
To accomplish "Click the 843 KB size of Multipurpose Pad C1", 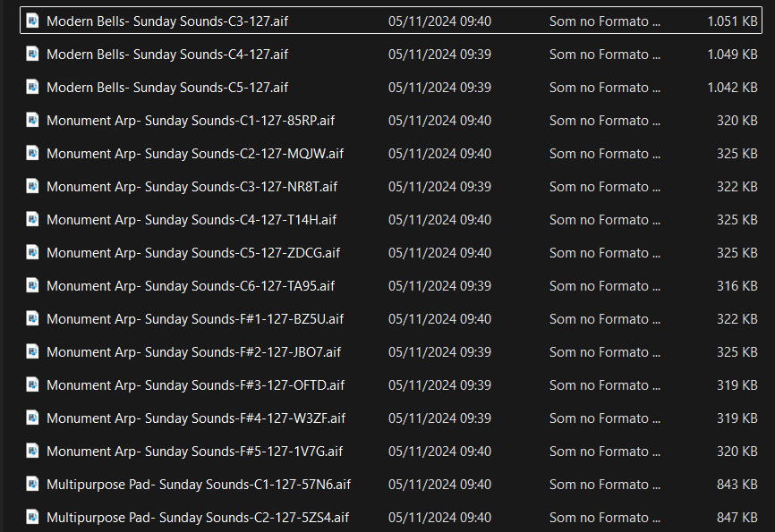I will pos(737,485).
